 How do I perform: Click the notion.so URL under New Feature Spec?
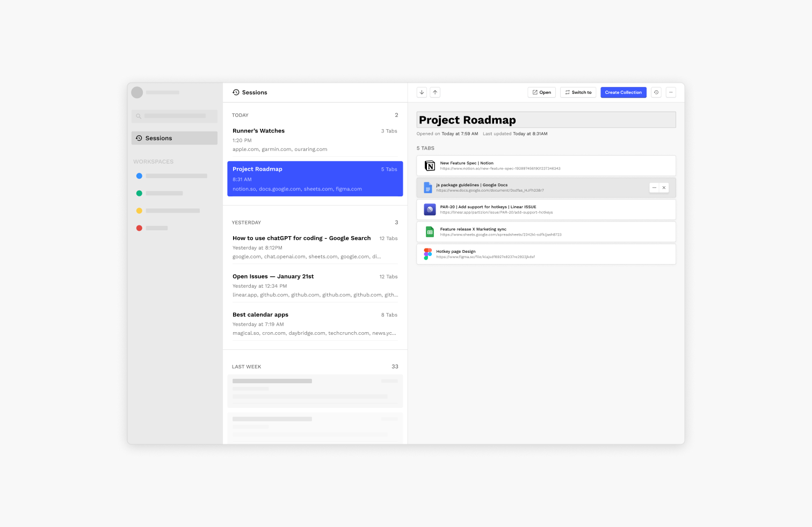coord(500,169)
